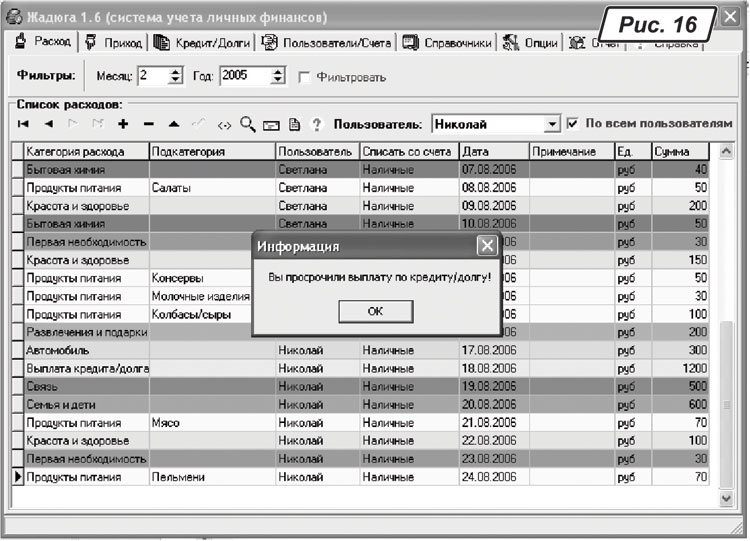The height and width of the screenshot is (541, 750).
Task: Enable the Фильтровать checkbox
Action: click(305, 77)
